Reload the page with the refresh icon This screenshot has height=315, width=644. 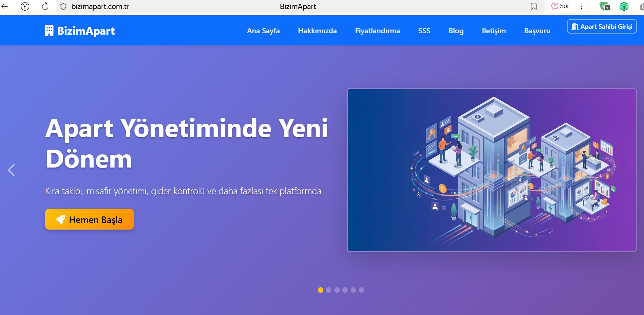pos(45,6)
